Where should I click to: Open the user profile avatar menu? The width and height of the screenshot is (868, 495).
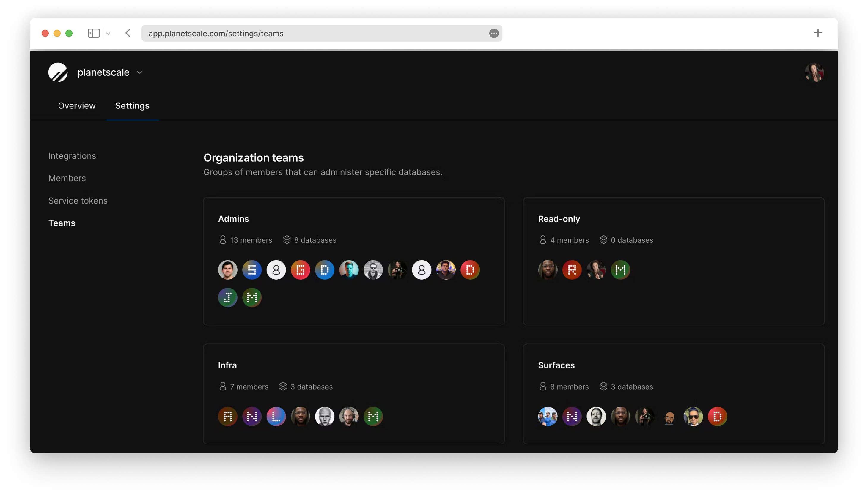coord(814,72)
